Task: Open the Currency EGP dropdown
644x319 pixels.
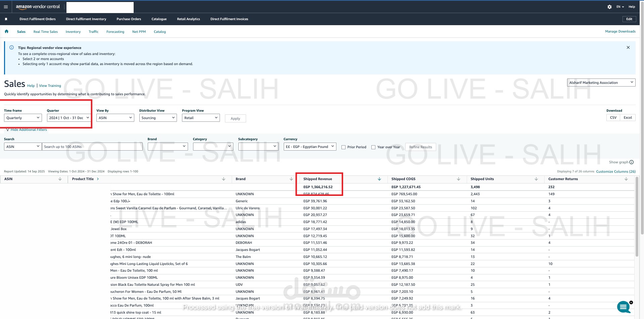Action: point(310,147)
